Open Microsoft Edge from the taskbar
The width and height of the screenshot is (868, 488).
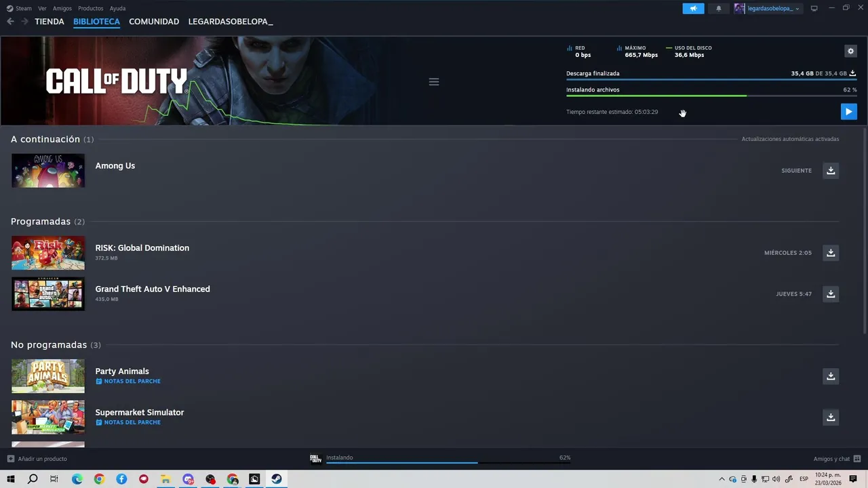point(77,479)
